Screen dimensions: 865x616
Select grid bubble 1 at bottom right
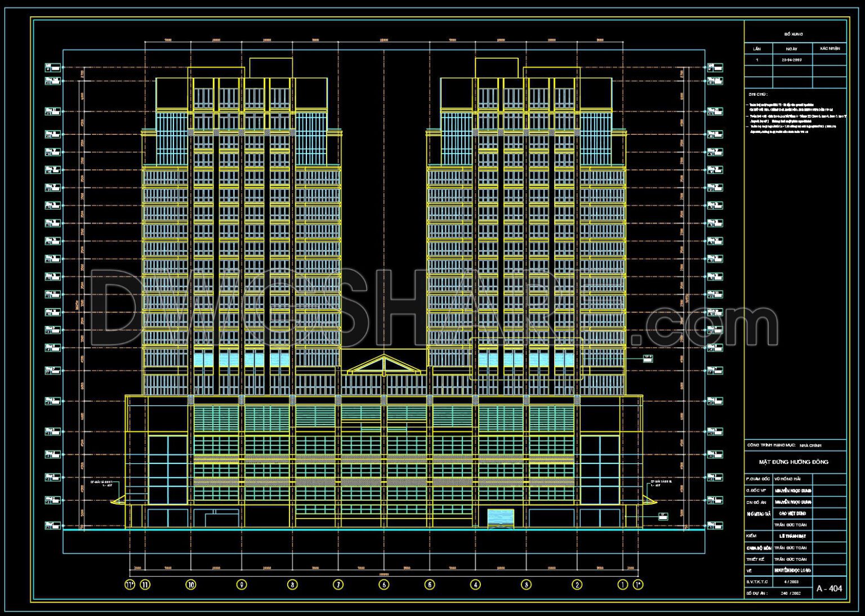pyautogui.click(x=622, y=584)
